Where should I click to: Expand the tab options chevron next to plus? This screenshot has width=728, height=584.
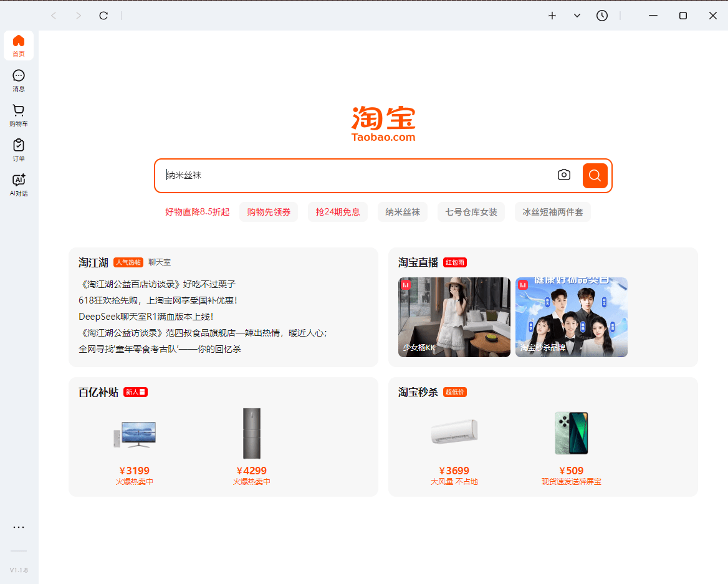(577, 16)
